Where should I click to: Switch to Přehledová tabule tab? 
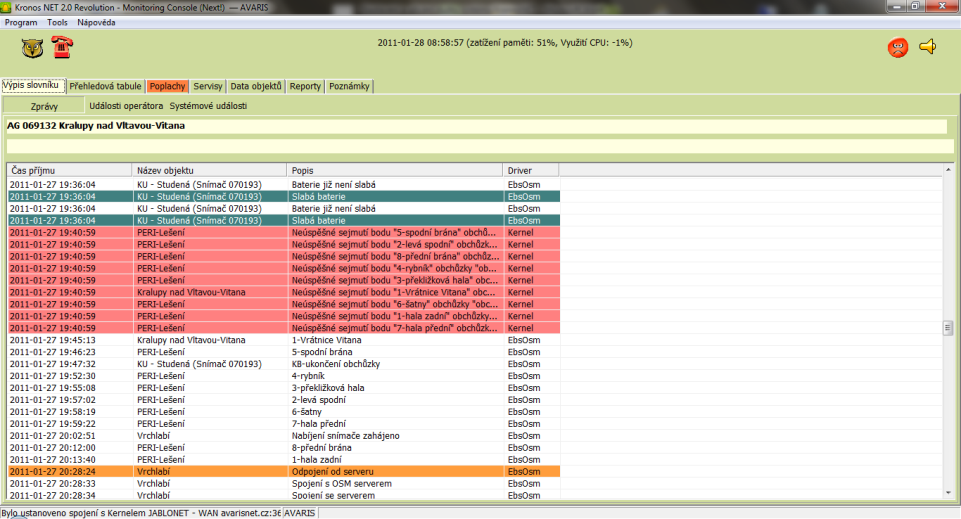click(x=105, y=86)
